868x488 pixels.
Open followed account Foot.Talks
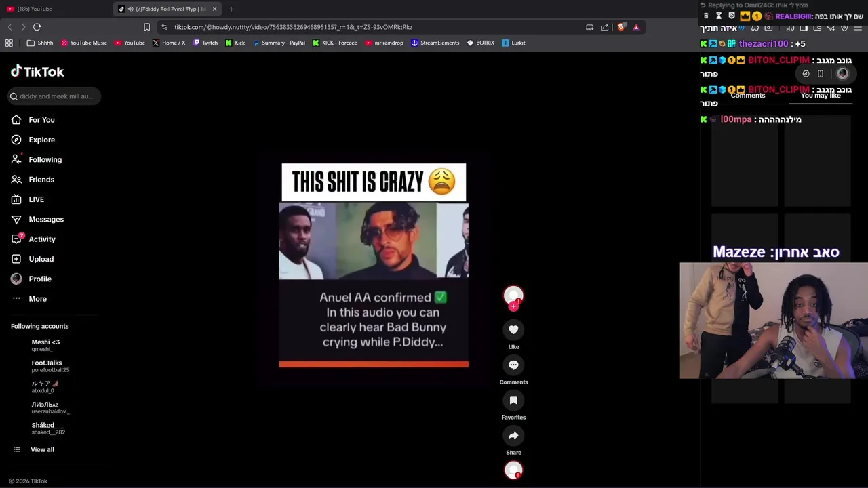[x=50, y=366]
